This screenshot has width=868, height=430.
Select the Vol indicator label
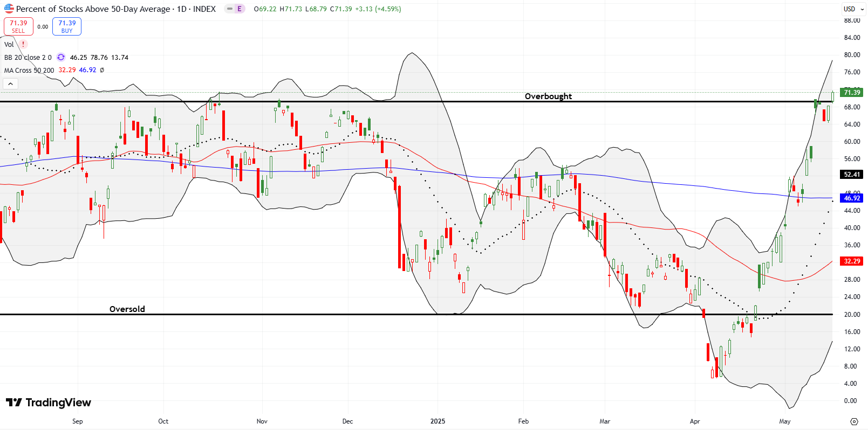click(9, 44)
